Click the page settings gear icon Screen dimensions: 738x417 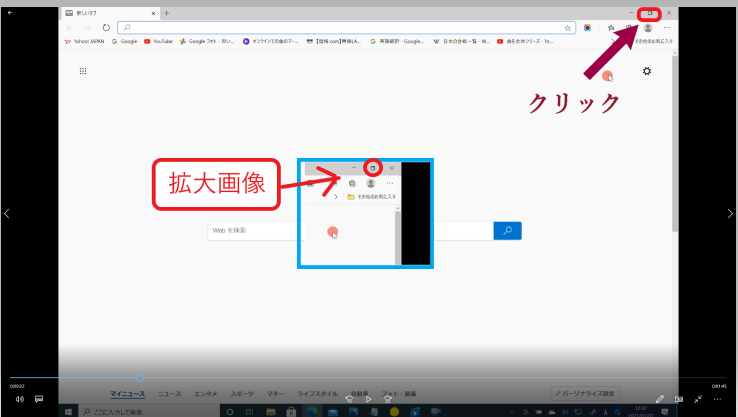(647, 71)
